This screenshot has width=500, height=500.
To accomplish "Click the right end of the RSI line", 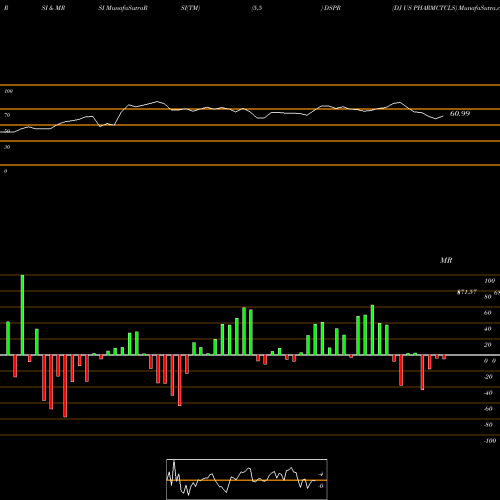I will pyautogui.click(x=443, y=116).
